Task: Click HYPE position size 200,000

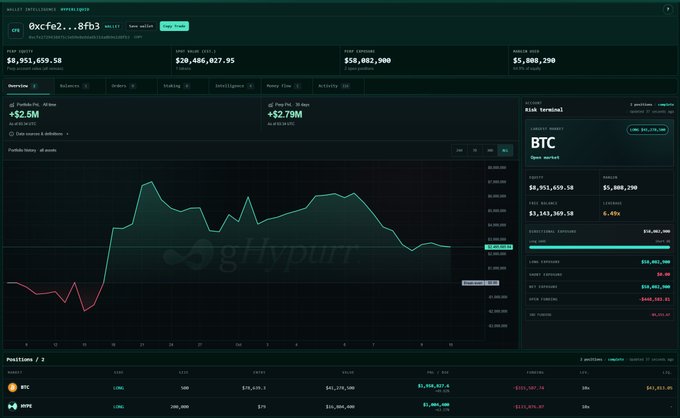Action: click(179, 407)
